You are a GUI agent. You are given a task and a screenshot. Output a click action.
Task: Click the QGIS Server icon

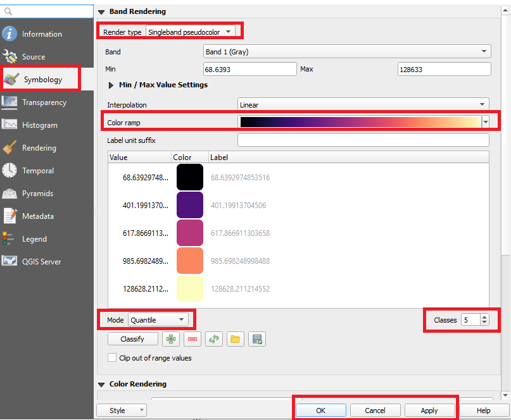click(9, 261)
